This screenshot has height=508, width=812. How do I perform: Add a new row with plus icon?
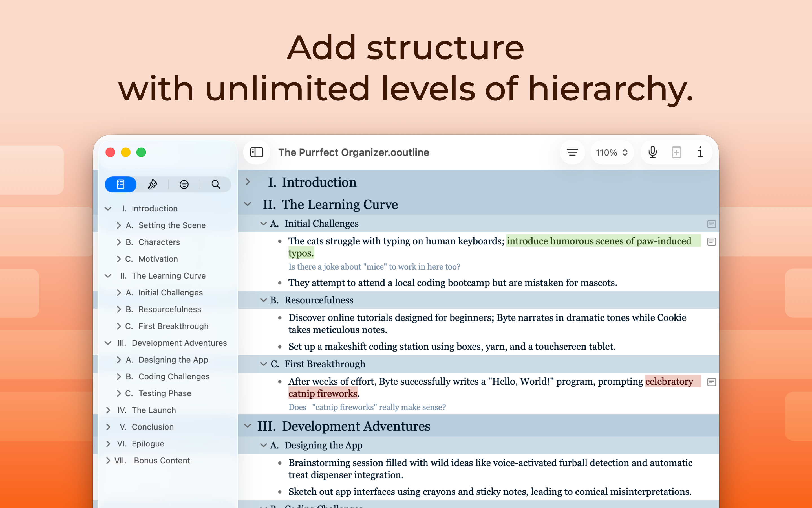pos(676,152)
